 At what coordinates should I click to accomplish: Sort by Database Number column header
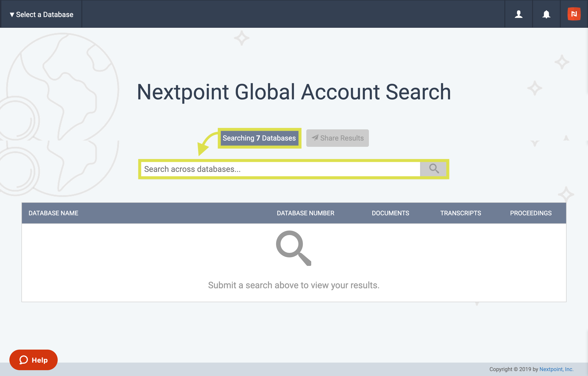coord(305,213)
